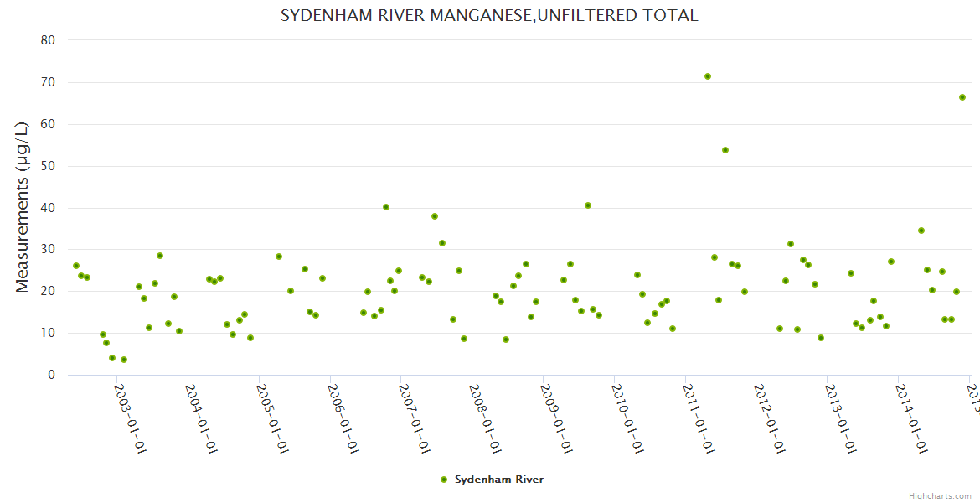Click the 80 label on the y-axis
The width and height of the screenshot is (980, 503).
pyautogui.click(x=48, y=40)
